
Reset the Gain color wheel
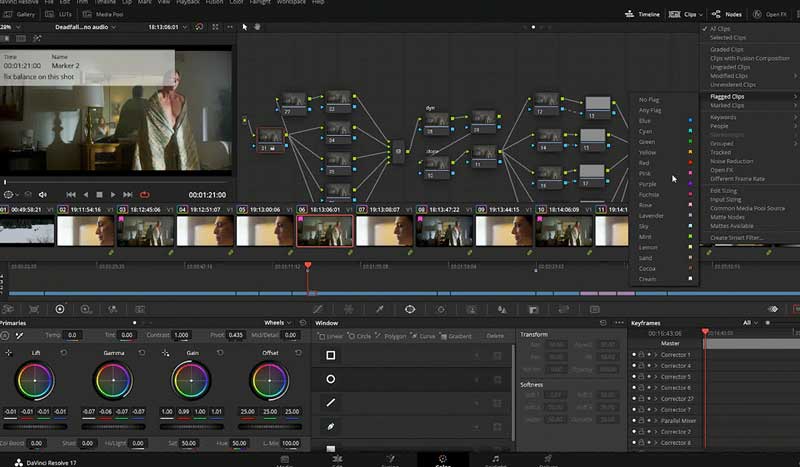[x=220, y=353]
